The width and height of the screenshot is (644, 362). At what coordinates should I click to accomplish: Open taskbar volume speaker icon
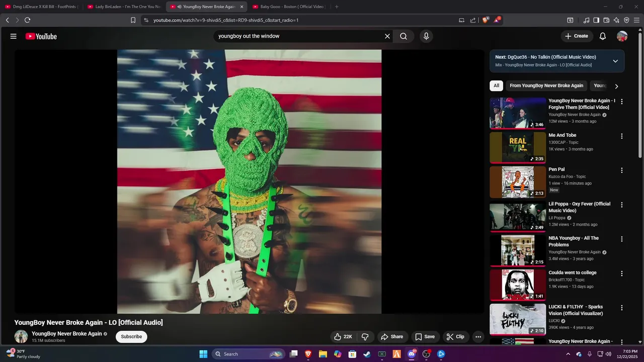(608, 354)
